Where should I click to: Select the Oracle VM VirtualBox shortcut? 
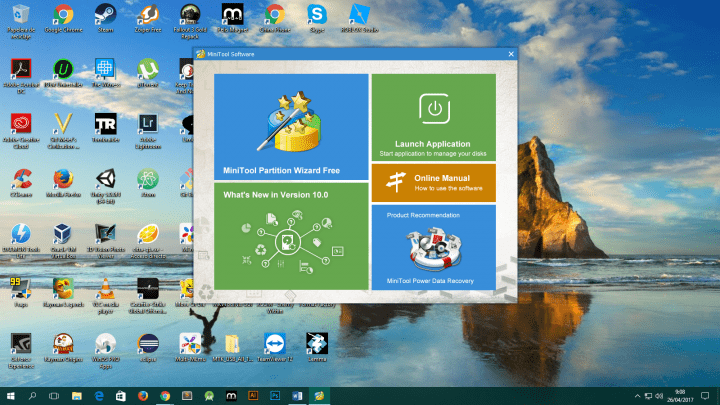click(63, 241)
